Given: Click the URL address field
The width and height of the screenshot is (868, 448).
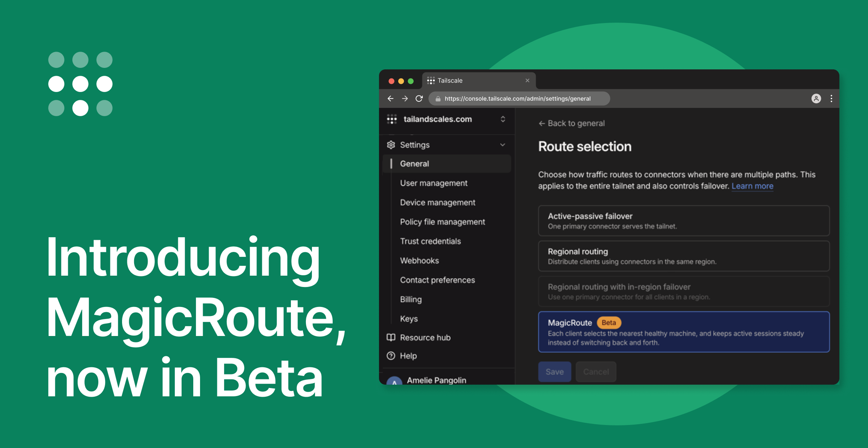Looking at the screenshot, I should [x=519, y=98].
